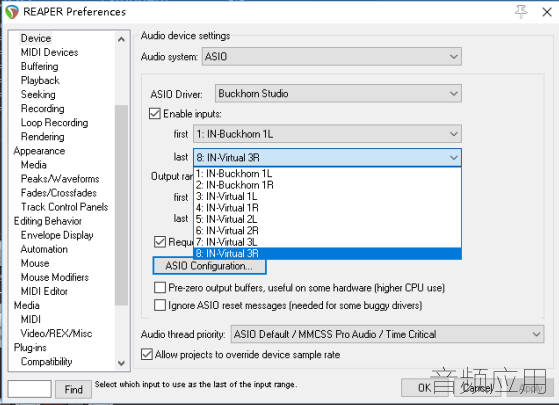This screenshot has height=405, width=559.
Task: Toggle the Enable inputs checkbox
Action: pos(155,114)
